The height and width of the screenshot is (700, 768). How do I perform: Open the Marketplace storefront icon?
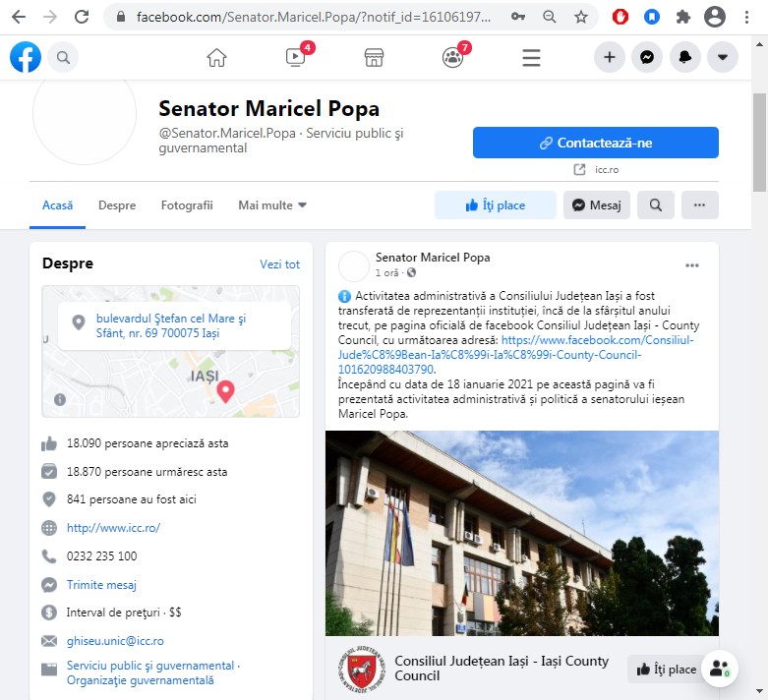coord(374,58)
